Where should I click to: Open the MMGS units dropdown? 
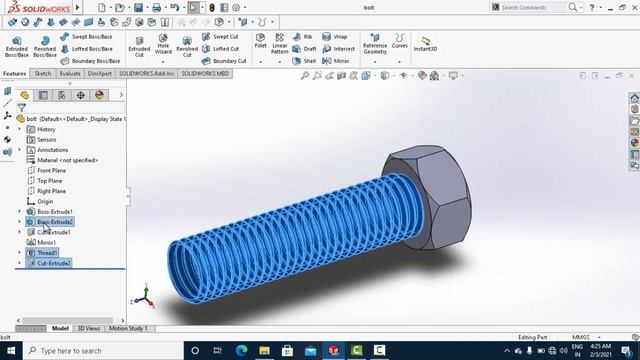(599, 337)
